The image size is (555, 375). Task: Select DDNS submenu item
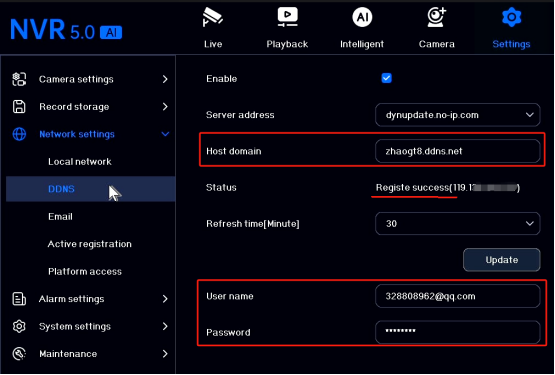coord(61,189)
